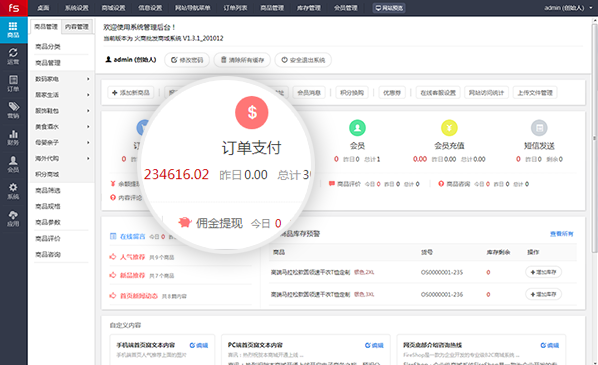This screenshot has height=365, width=598.
Task: Click the green 会员 circle icon
Action: [357, 128]
